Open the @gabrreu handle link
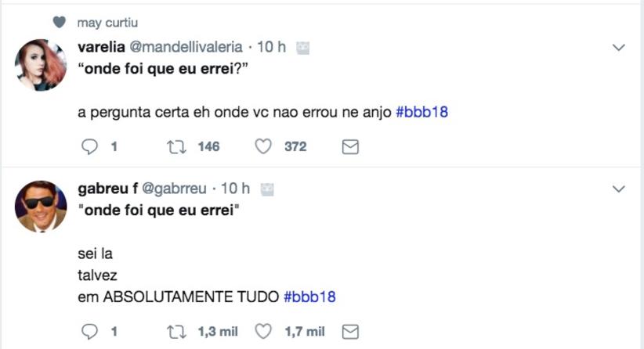The image size is (644, 349). click(x=175, y=189)
